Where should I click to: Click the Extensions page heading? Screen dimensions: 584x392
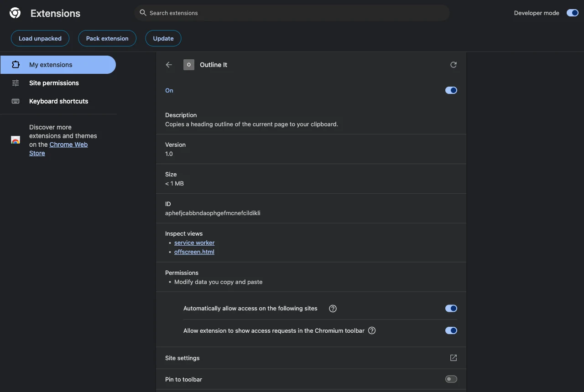point(55,13)
